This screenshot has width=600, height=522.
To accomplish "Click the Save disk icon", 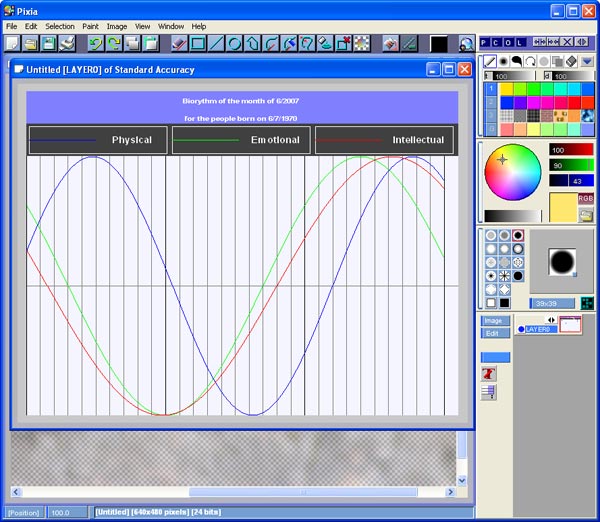I will click(x=47, y=43).
